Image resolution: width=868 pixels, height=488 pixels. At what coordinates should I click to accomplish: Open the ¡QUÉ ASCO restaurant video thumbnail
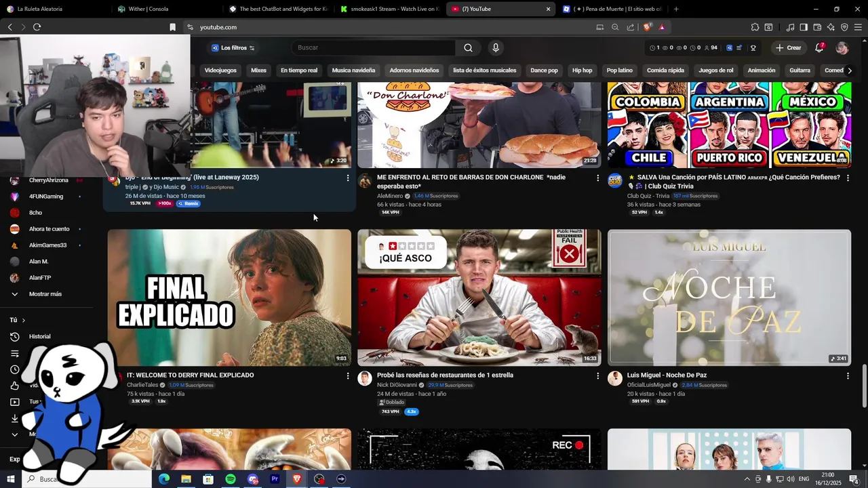pyautogui.click(x=479, y=298)
